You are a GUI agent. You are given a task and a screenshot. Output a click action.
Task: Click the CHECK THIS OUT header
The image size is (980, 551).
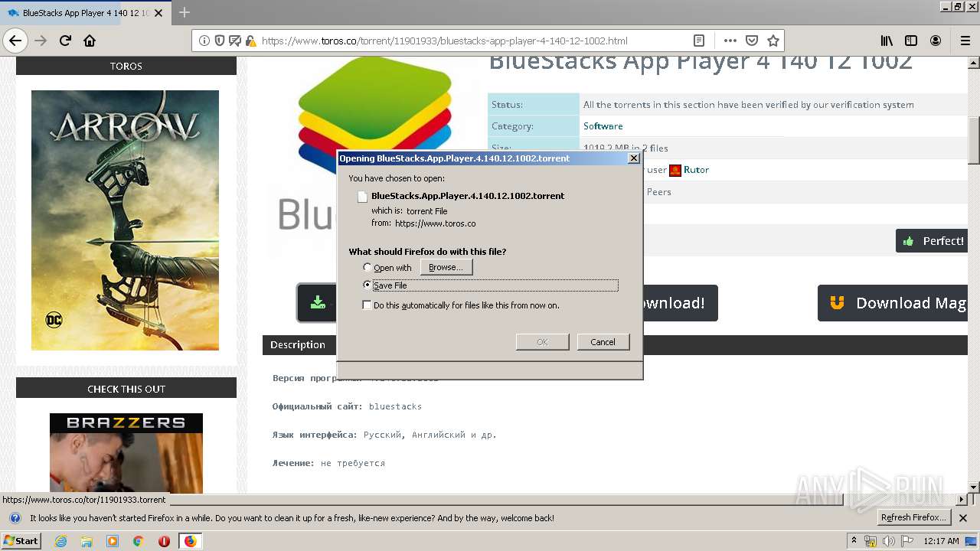pos(126,389)
